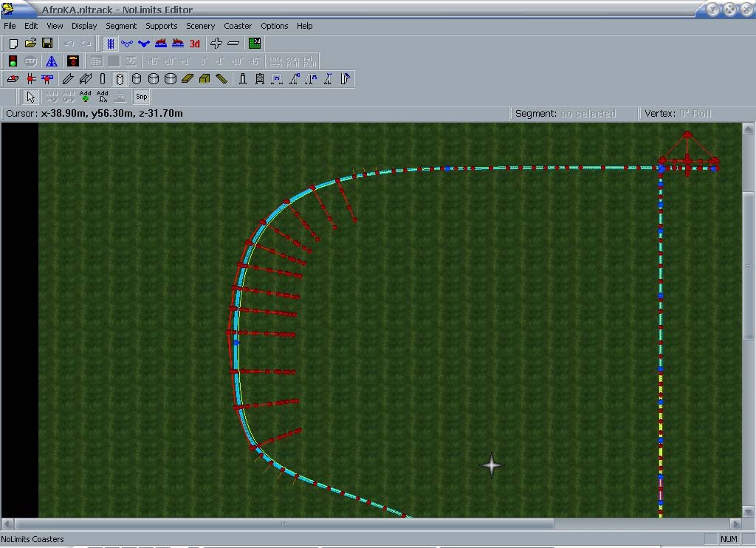Select the front view icon with white nodes
756x548 pixels.
pos(127,44)
